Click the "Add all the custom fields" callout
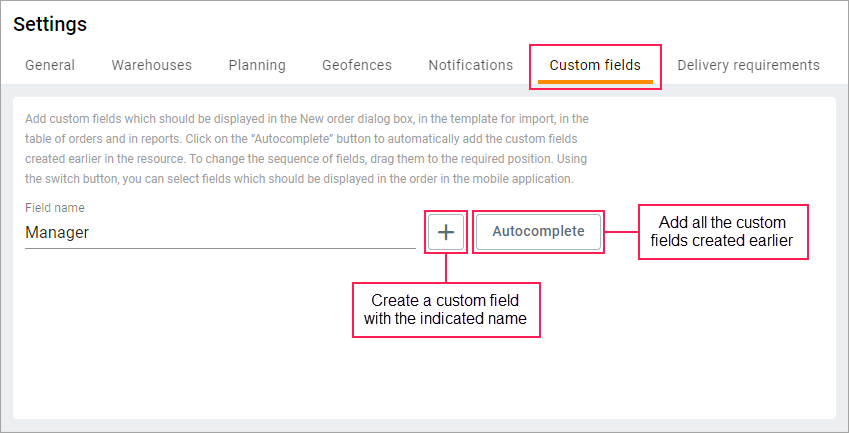The image size is (849, 433). [x=723, y=232]
